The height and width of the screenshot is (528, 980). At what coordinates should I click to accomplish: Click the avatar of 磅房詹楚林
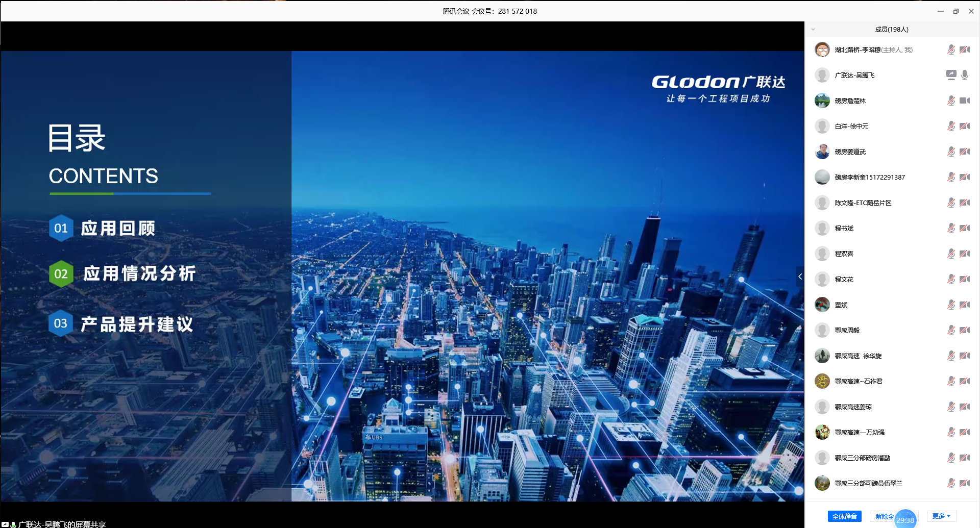point(822,100)
